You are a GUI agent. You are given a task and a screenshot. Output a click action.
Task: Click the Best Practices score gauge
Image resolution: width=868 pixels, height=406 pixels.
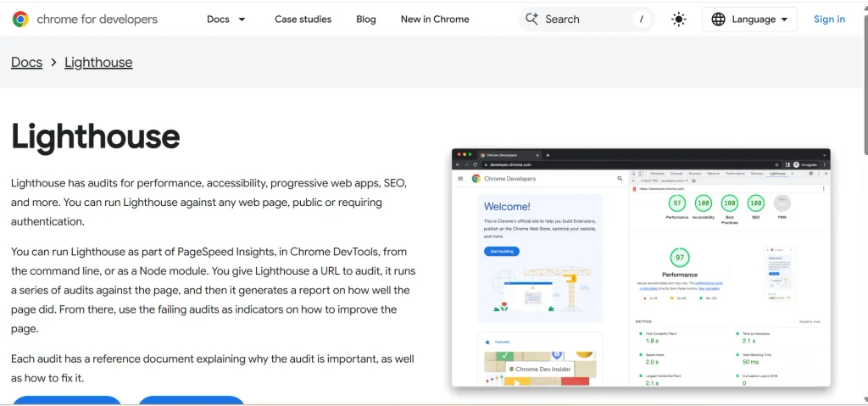point(730,203)
